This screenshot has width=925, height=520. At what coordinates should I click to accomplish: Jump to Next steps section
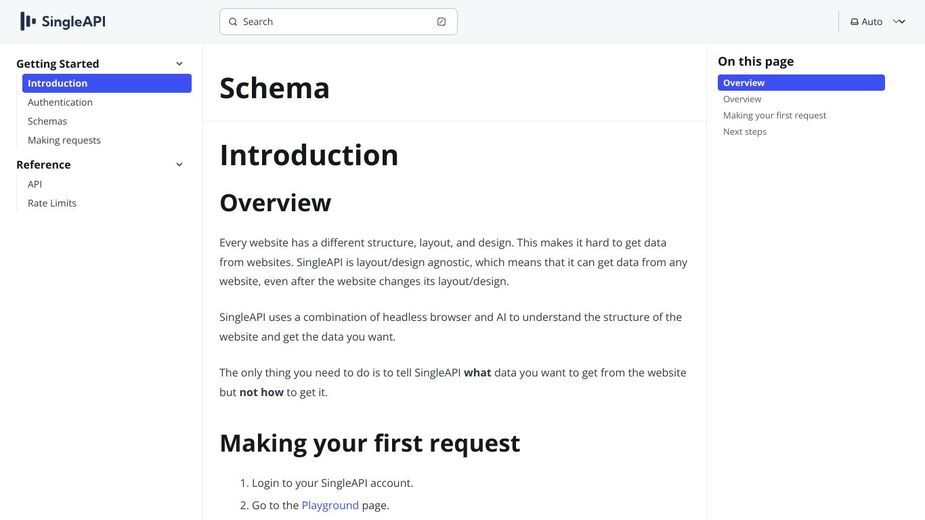click(744, 132)
